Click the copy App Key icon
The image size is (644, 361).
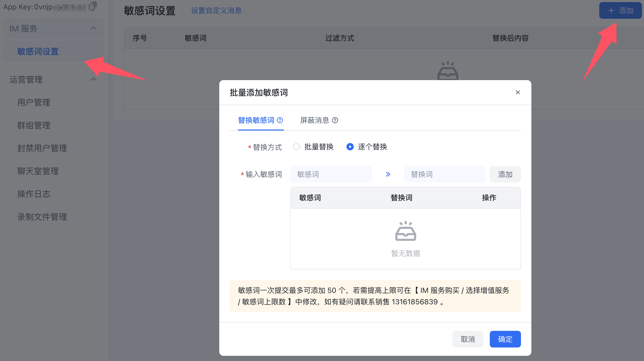click(92, 6)
